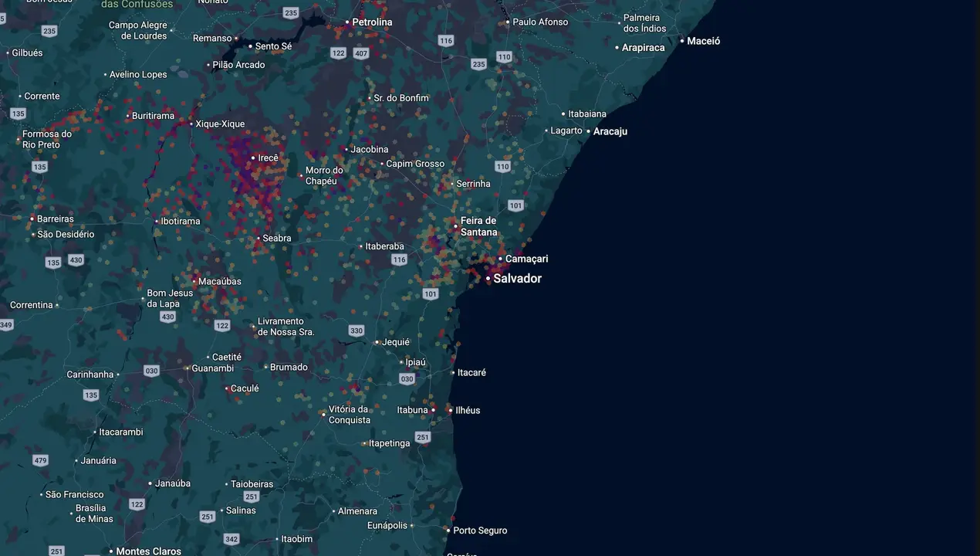Select the Itapetinga label
This screenshot has height=556, width=980.
[x=390, y=444]
